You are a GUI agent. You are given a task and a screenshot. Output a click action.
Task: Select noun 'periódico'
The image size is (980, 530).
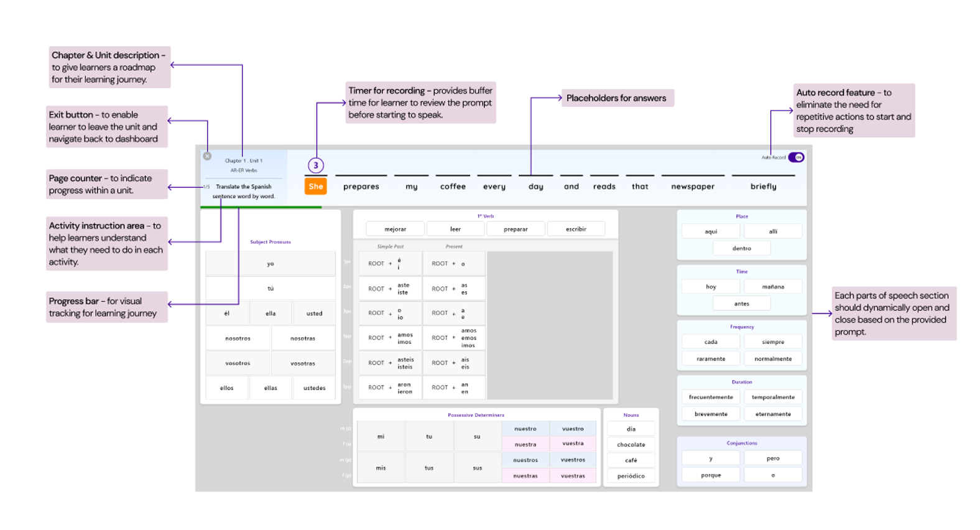click(x=631, y=476)
